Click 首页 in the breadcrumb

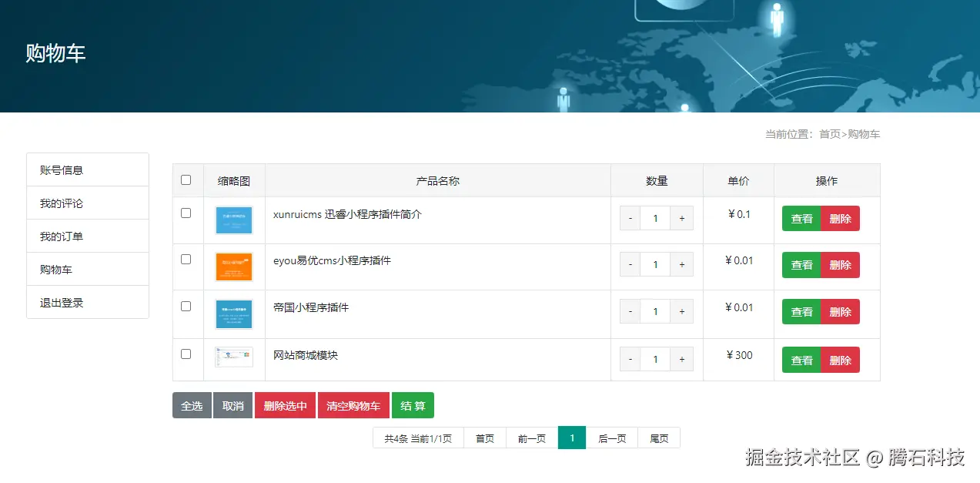point(830,134)
